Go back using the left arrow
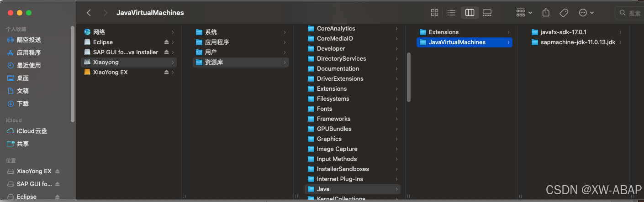The height and width of the screenshot is (202, 644). (x=89, y=13)
